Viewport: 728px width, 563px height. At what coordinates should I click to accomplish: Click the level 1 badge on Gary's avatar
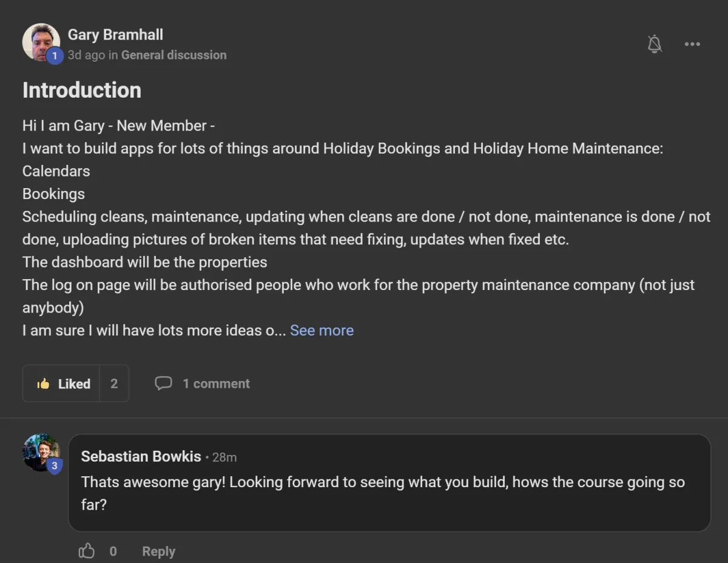pos(55,56)
